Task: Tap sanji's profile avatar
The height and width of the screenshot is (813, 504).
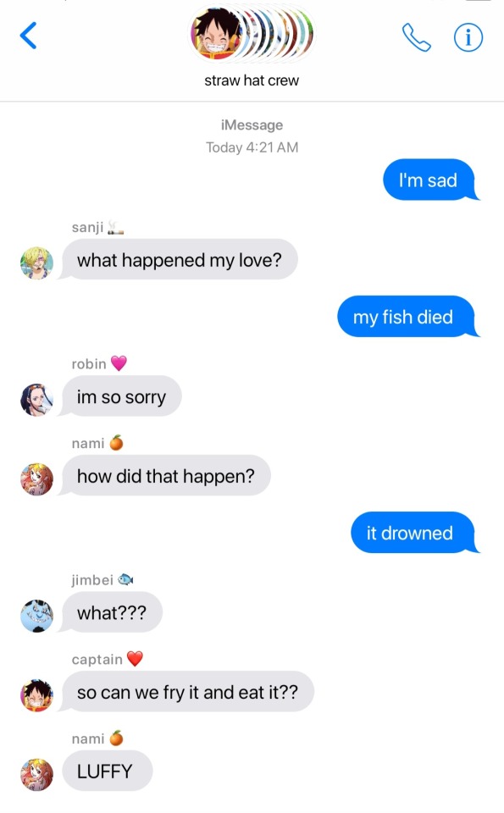Action: pos(36,263)
